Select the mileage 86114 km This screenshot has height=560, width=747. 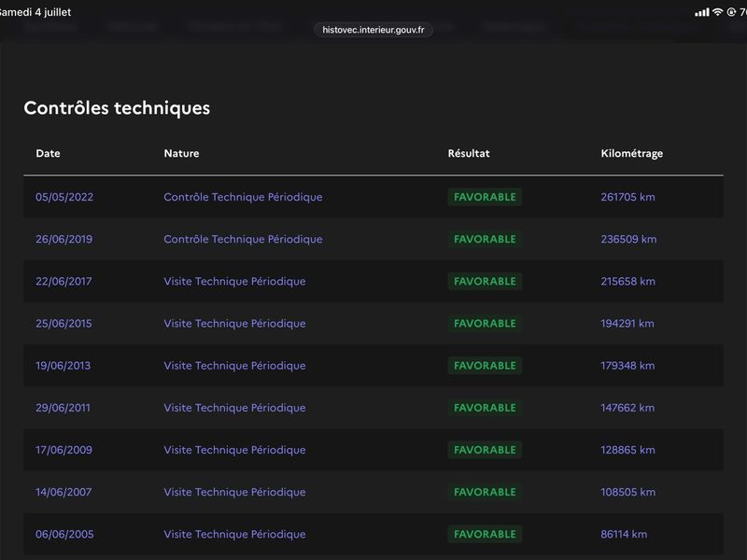[624, 534]
